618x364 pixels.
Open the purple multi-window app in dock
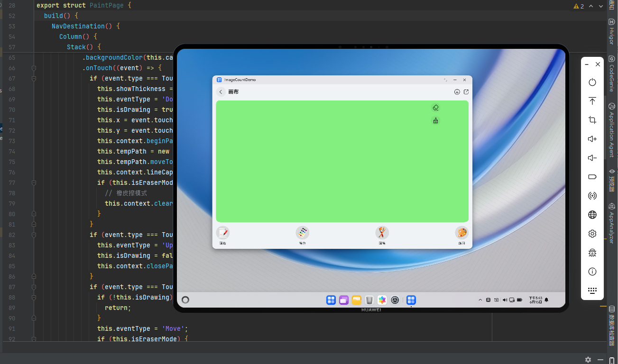pos(344,300)
